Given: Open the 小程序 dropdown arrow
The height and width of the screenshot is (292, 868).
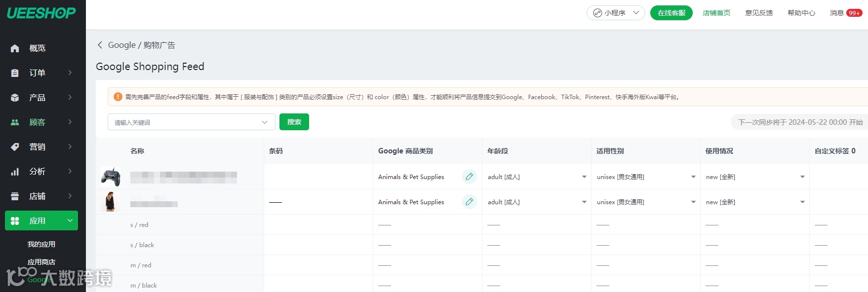Looking at the screenshot, I should click(x=636, y=13).
